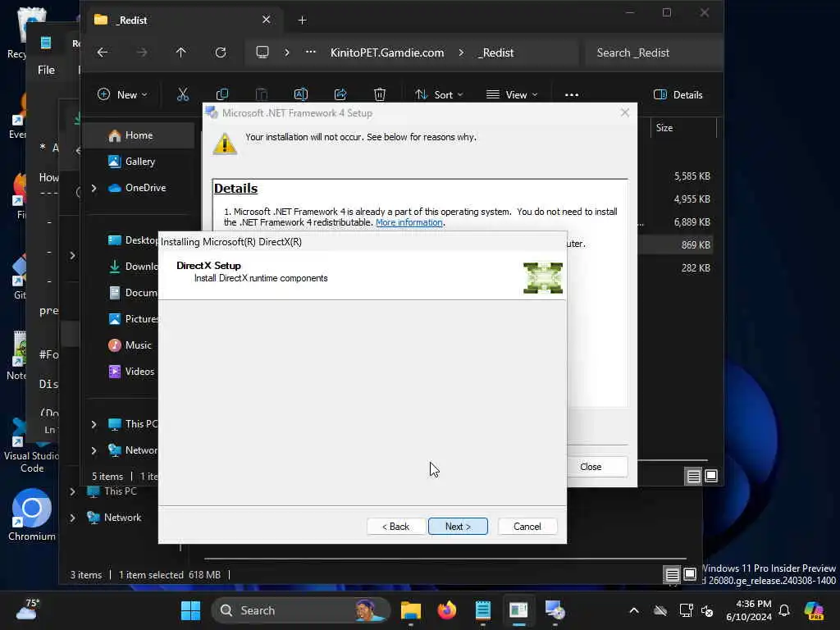Click Next in DirectX Setup

pyautogui.click(x=458, y=526)
